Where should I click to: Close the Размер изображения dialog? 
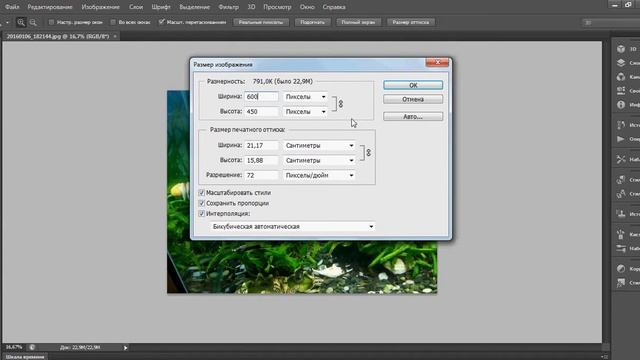(437, 62)
